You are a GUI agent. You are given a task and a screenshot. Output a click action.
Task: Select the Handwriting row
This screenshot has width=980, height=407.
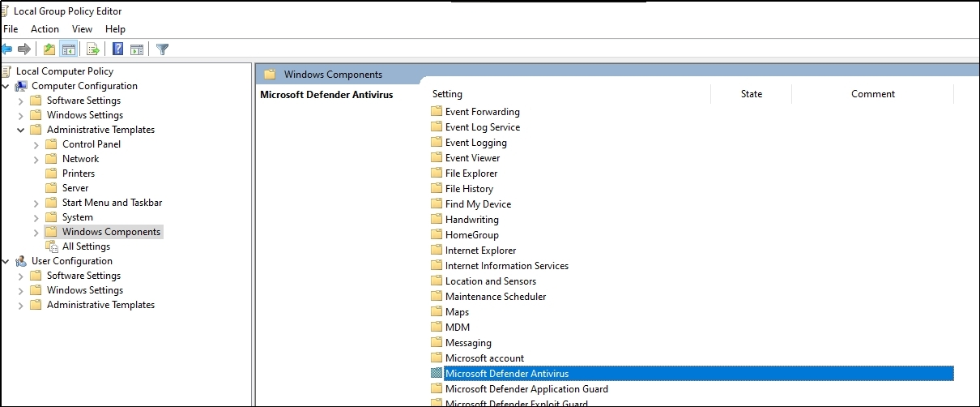click(472, 220)
